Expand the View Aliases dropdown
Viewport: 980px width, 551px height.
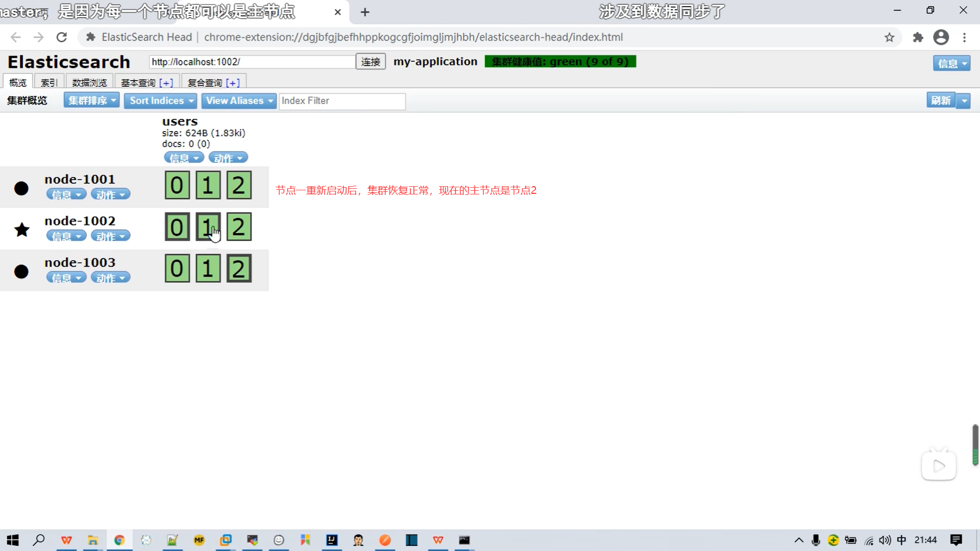click(x=239, y=101)
